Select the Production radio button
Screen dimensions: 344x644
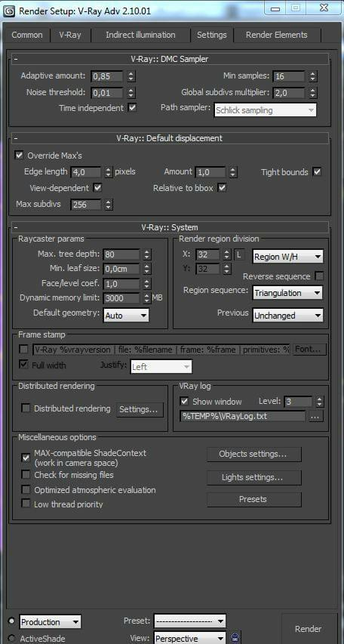[x=11, y=620]
